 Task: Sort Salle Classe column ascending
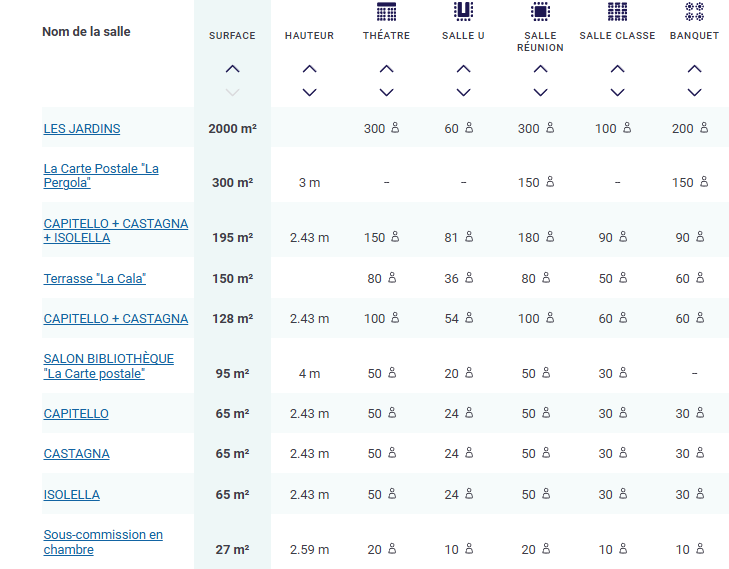[617, 70]
